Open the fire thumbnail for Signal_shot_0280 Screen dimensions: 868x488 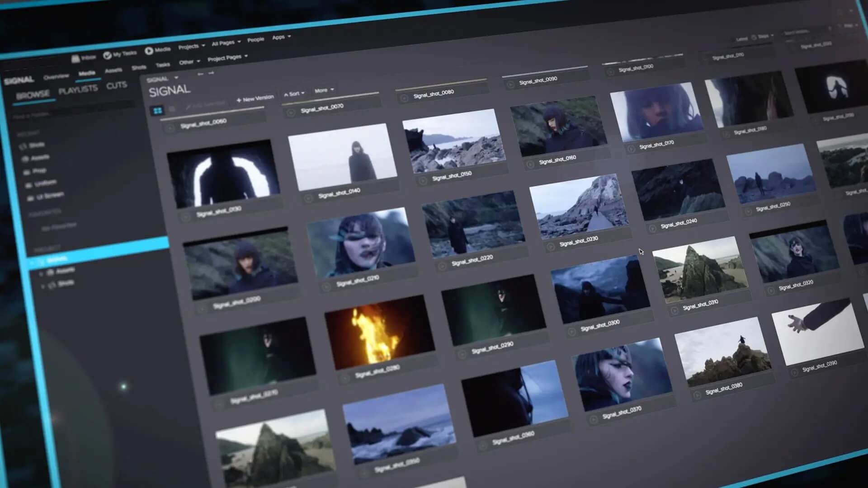pos(380,333)
